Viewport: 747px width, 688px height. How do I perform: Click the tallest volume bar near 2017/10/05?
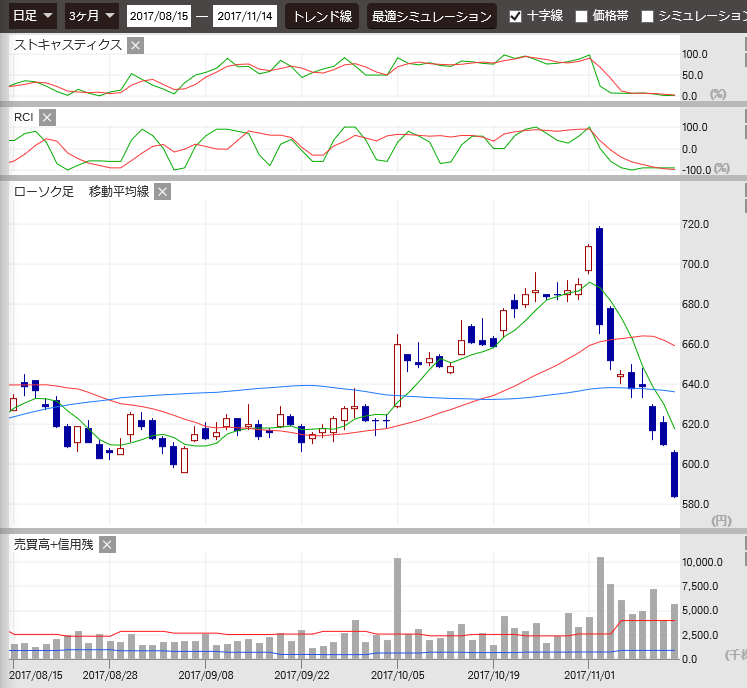pyautogui.click(x=397, y=608)
